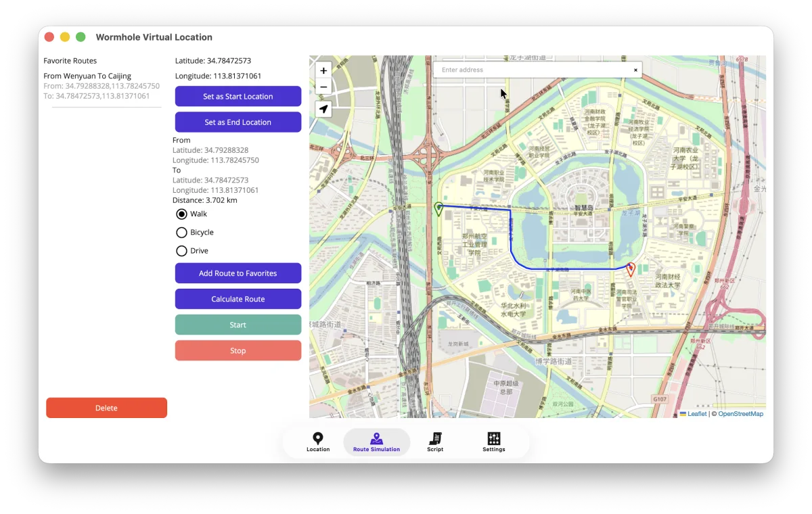The height and width of the screenshot is (514, 812).
Task: Click the Favorite Routes heading
Action: [70, 61]
